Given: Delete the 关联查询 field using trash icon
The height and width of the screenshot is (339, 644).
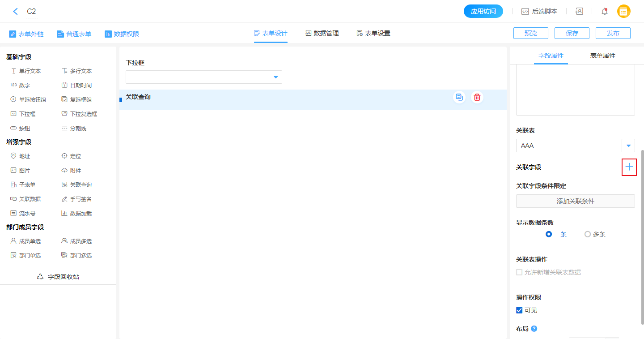Looking at the screenshot, I should point(477,97).
